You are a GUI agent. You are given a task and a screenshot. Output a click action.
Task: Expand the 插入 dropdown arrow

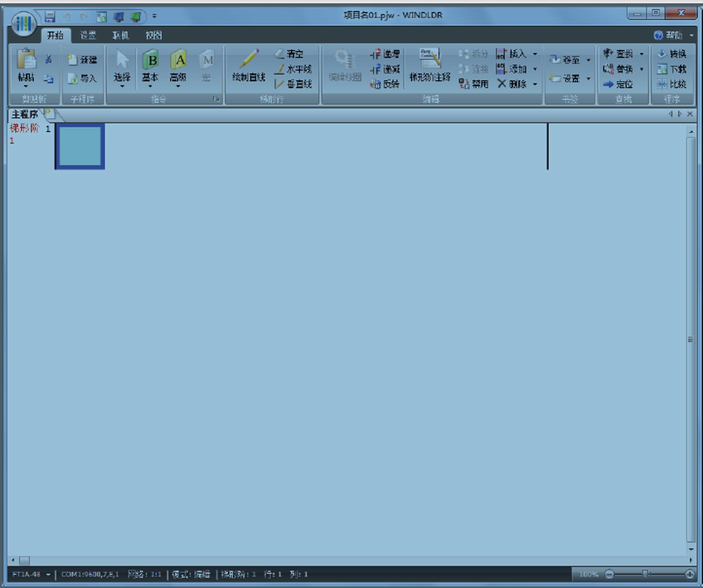pos(535,54)
